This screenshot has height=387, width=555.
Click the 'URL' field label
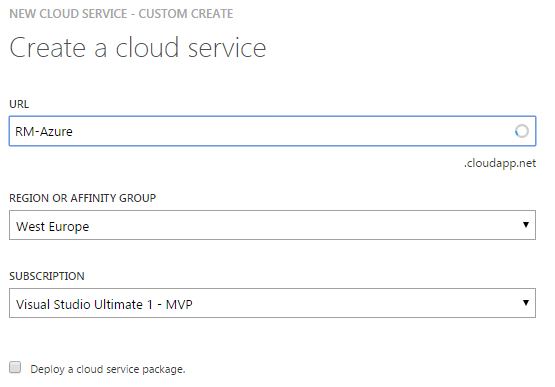pos(19,104)
